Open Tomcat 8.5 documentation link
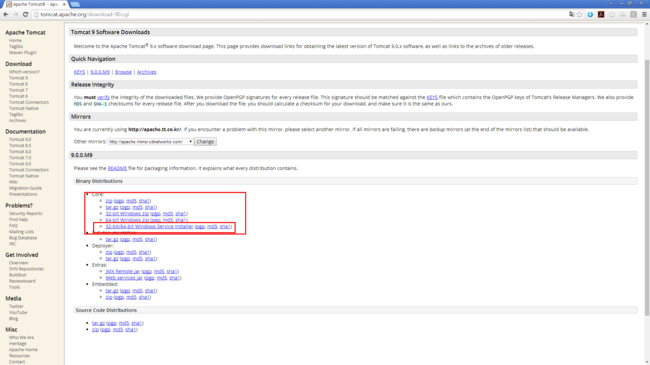Image resolution: width=650 pixels, height=365 pixels. (20, 146)
